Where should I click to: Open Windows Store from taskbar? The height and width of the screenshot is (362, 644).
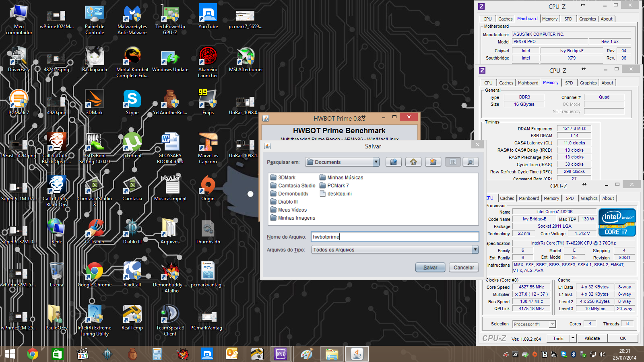tap(58, 354)
